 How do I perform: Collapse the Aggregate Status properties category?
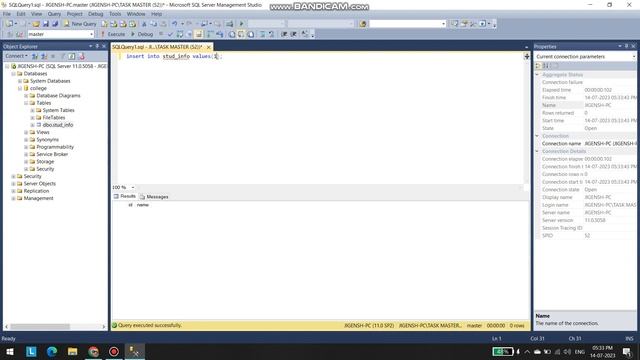(537, 75)
